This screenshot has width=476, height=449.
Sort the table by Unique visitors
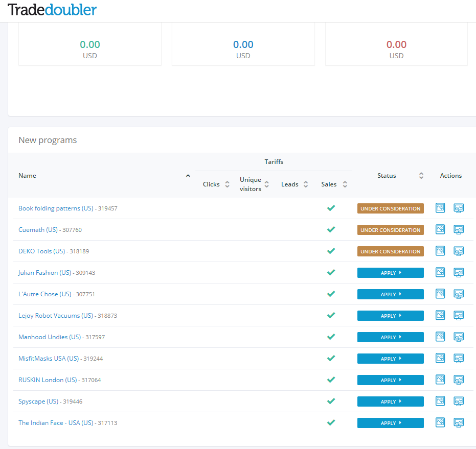pyautogui.click(x=266, y=184)
